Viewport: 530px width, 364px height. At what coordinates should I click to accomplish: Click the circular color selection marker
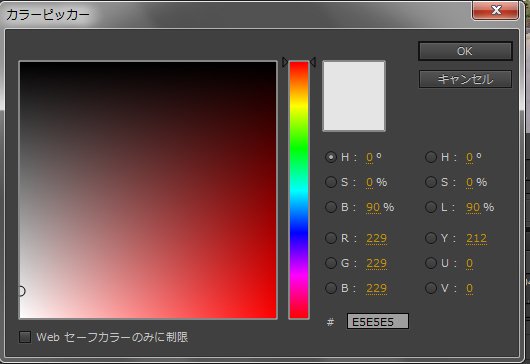[21, 291]
